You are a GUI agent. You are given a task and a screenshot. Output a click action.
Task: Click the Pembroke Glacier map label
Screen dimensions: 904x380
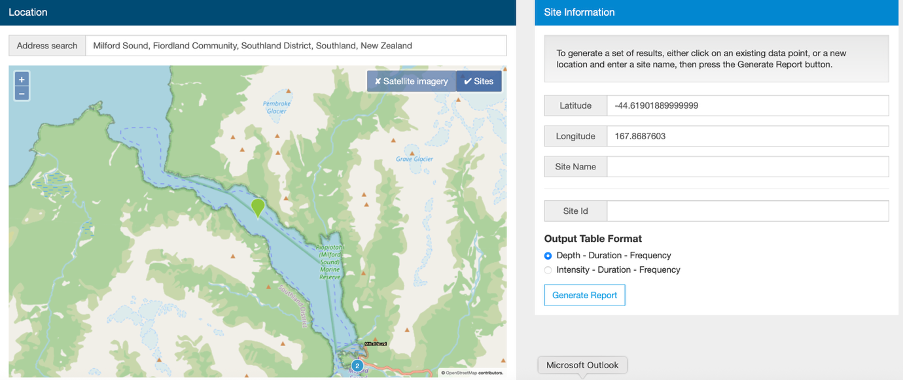pyautogui.click(x=278, y=107)
